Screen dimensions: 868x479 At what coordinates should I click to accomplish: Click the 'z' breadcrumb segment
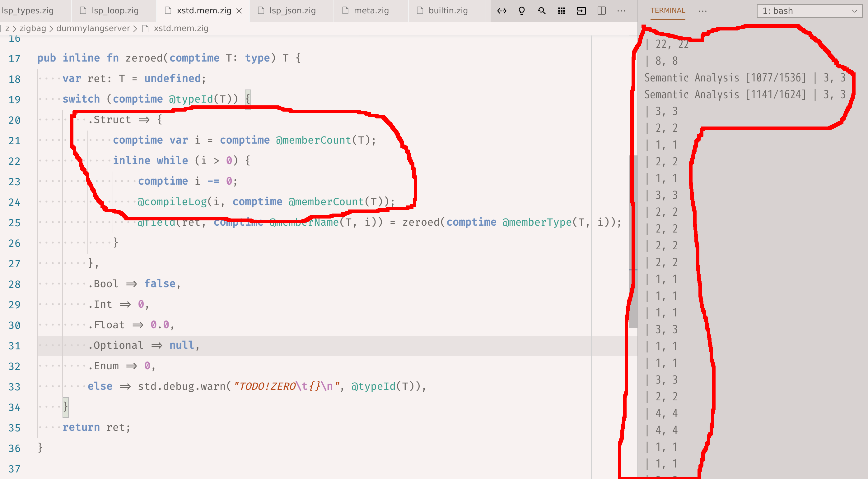(x=7, y=28)
